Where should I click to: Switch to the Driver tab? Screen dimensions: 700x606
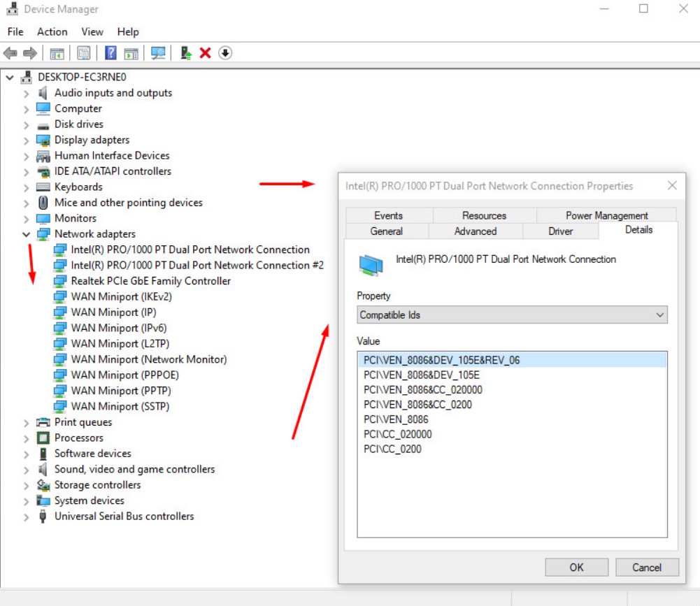tap(560, 231)
